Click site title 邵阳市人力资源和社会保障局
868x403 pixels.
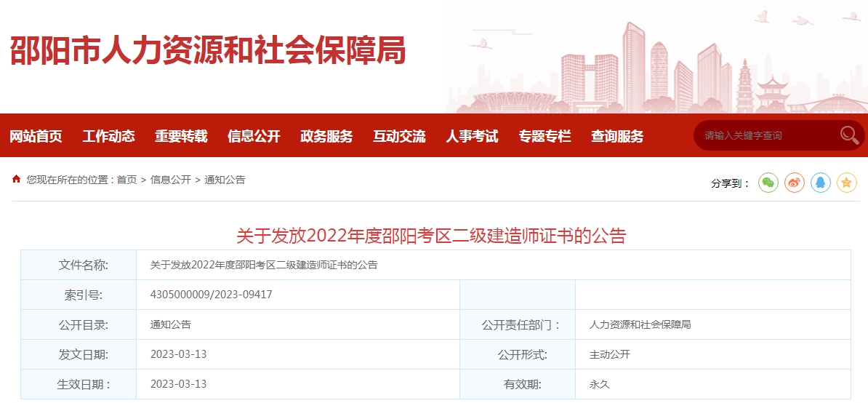tap(208, 51)
